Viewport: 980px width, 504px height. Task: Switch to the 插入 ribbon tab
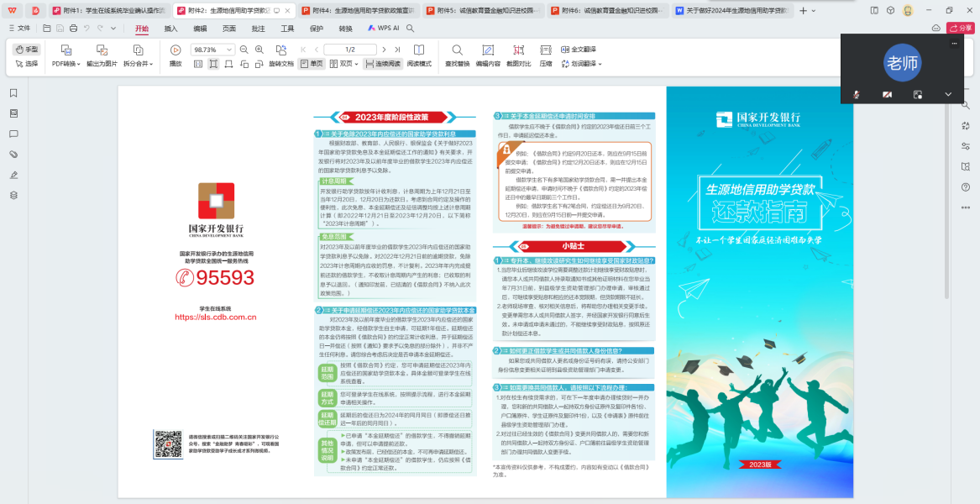pos(170,28)
